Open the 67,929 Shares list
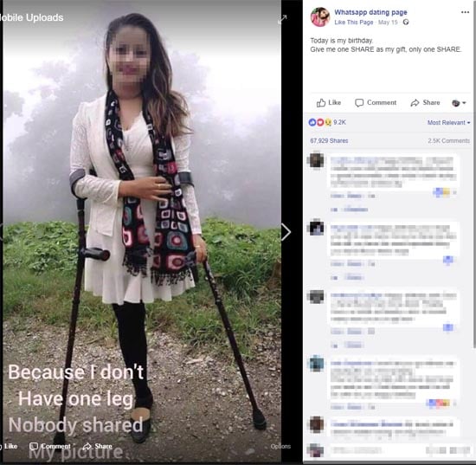 click(329, 140)
